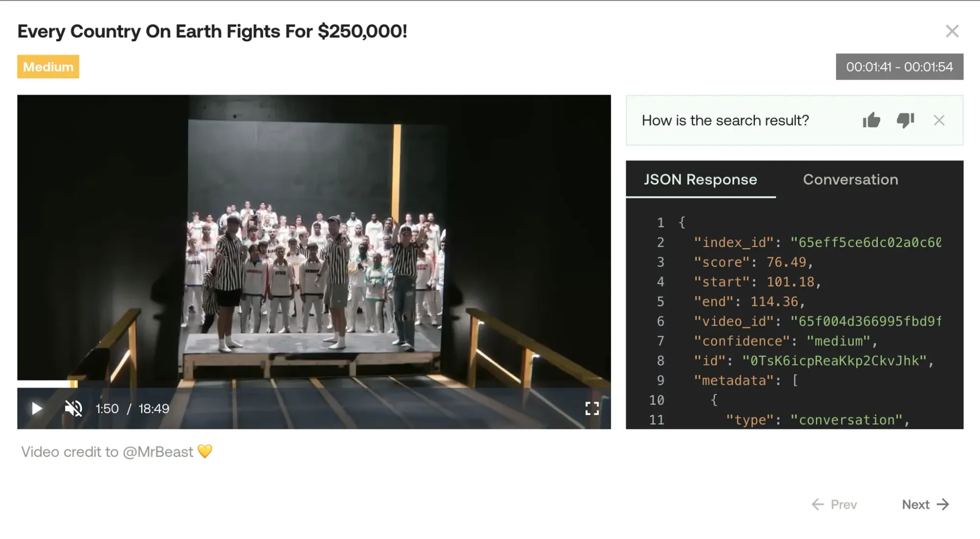
Task: Switch to the Conversation tab
Action: click(x=850, y=180)
